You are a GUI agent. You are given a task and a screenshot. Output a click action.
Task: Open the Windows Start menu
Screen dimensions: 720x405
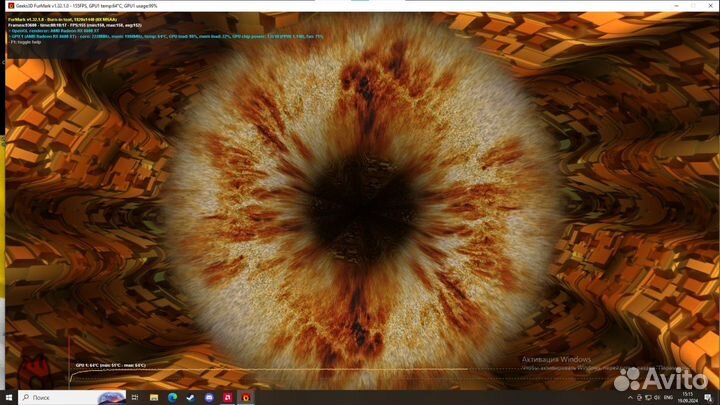[7, 397]
